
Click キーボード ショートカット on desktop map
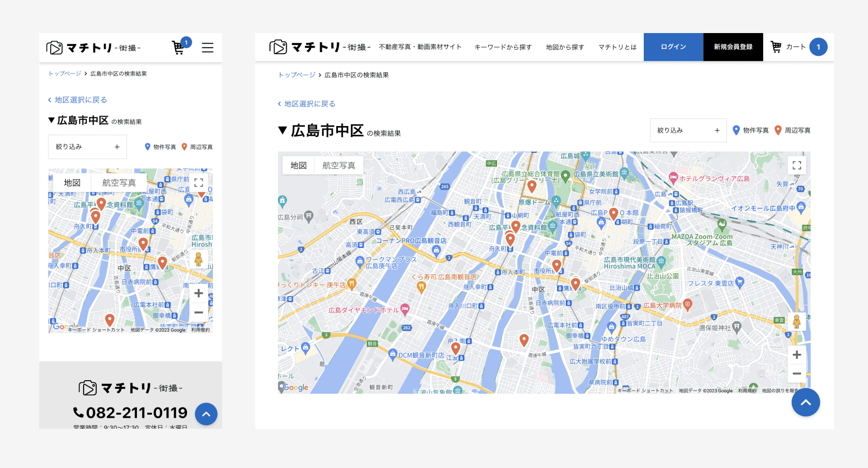click(x=645, y=391)
